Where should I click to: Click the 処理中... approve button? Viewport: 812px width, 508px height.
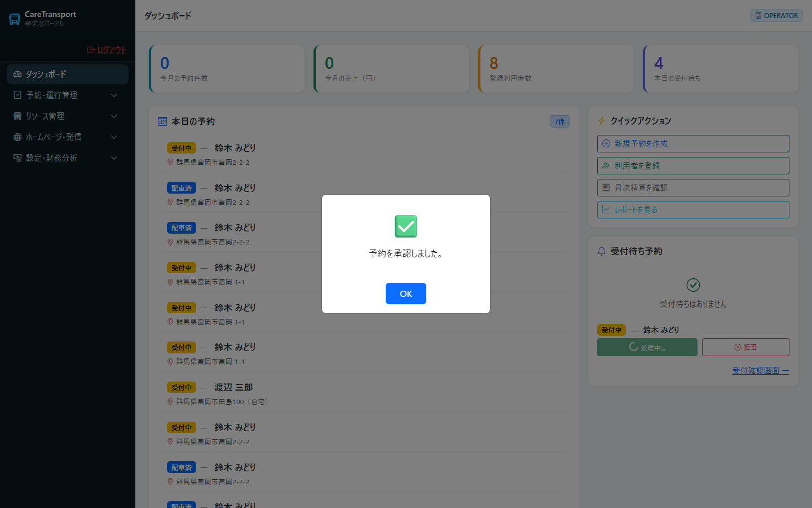[x=647, y=347]
